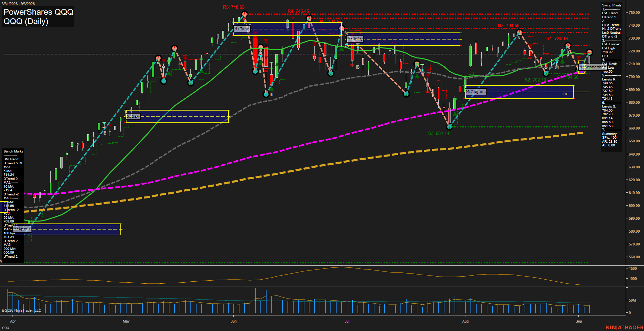Screen dimensions: 644x331
Task: Click the 1500 indicator axis value
Action: click(x=633, y=268)
